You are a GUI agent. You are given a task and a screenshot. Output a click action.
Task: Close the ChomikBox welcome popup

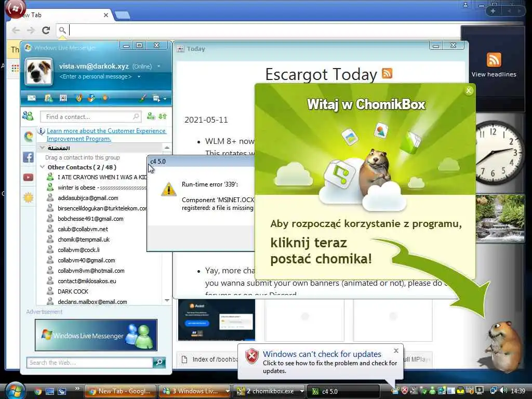pos(469,90)
